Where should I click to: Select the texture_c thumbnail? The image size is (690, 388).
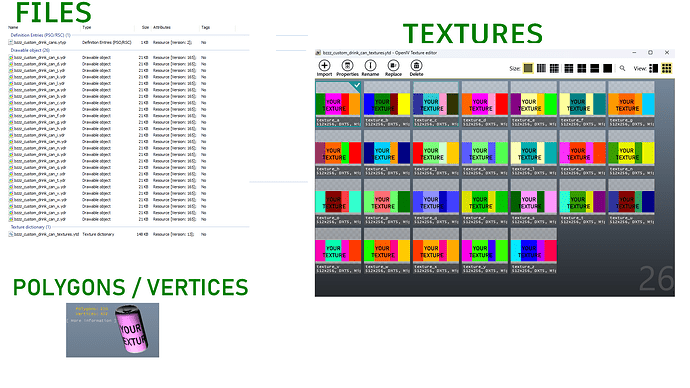pyautogui.click(x=436, y=104)
